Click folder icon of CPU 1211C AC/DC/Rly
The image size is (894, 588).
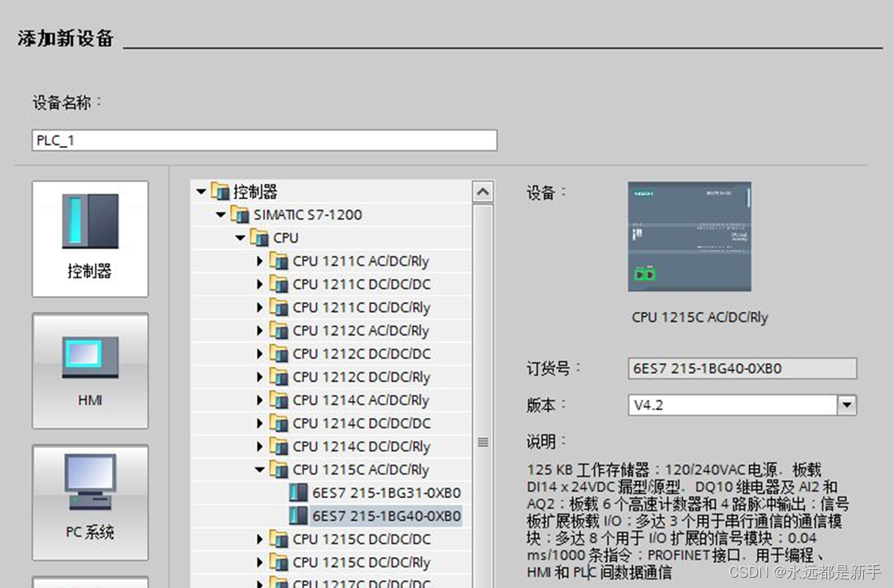click(x=279, y=260)
